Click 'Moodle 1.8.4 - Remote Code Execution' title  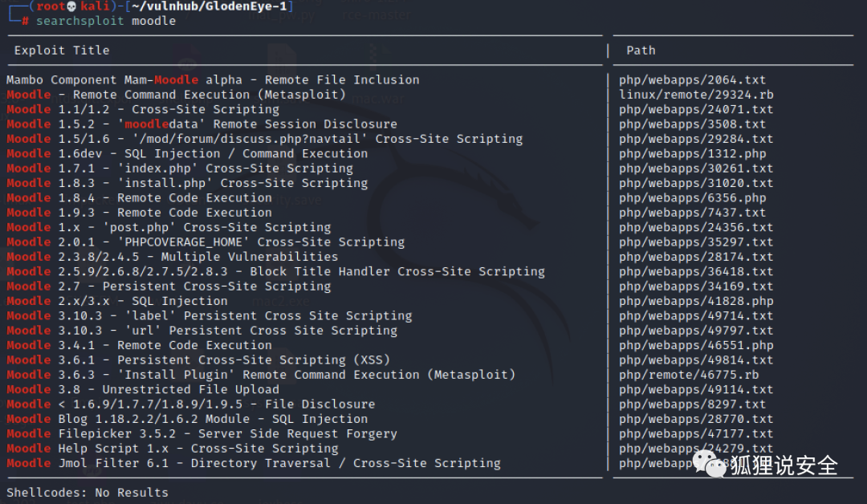tap(140, 198)
